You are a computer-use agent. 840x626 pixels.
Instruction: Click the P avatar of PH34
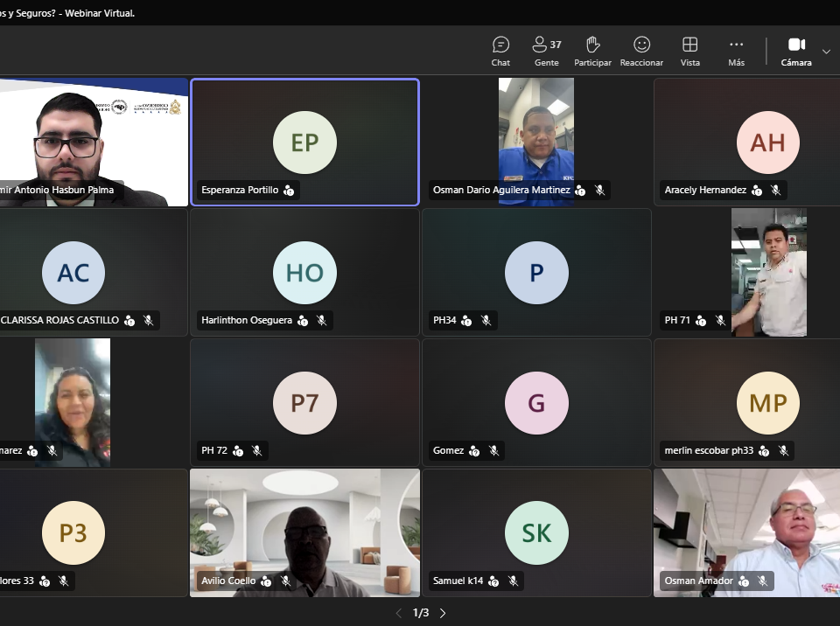click(536, 273)
